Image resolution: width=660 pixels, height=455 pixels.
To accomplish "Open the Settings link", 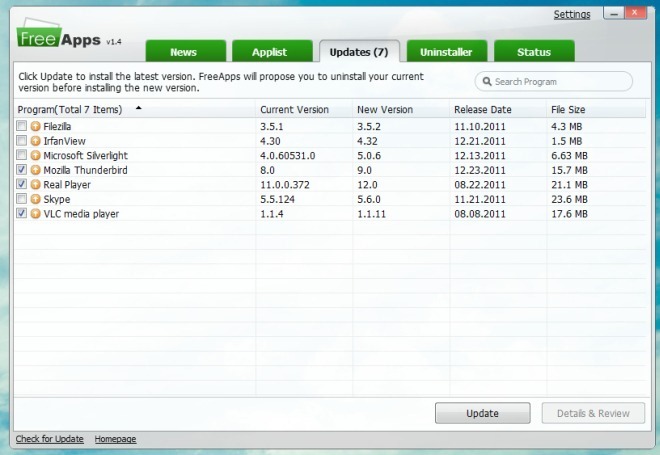I will click(572, 14).
